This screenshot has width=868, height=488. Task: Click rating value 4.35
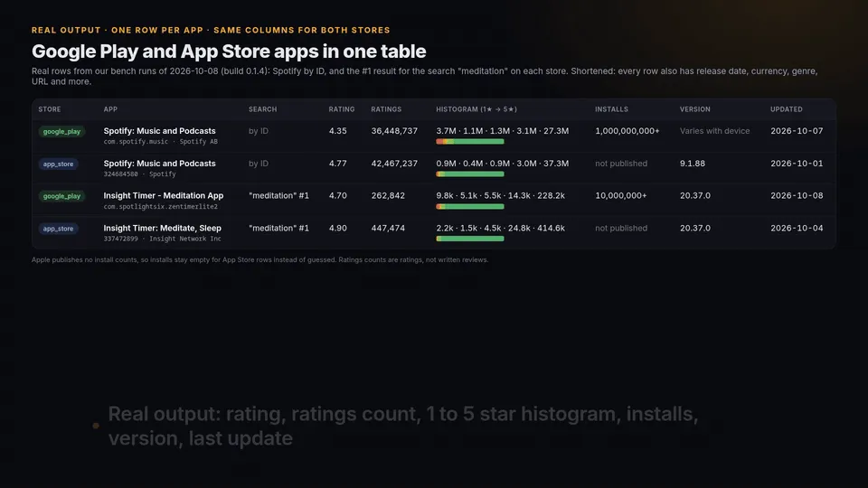pos(337,131)
